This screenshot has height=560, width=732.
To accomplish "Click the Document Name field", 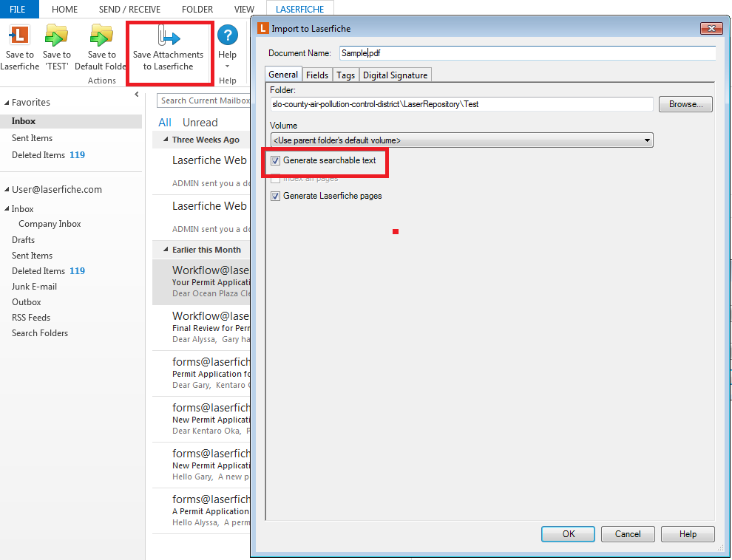I will point(527,53).
